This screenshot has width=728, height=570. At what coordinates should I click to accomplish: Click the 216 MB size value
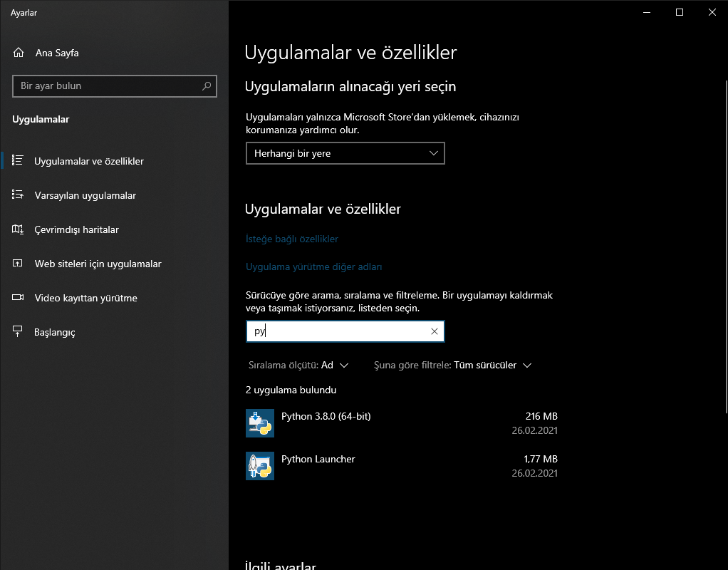(x=541, y=416)
